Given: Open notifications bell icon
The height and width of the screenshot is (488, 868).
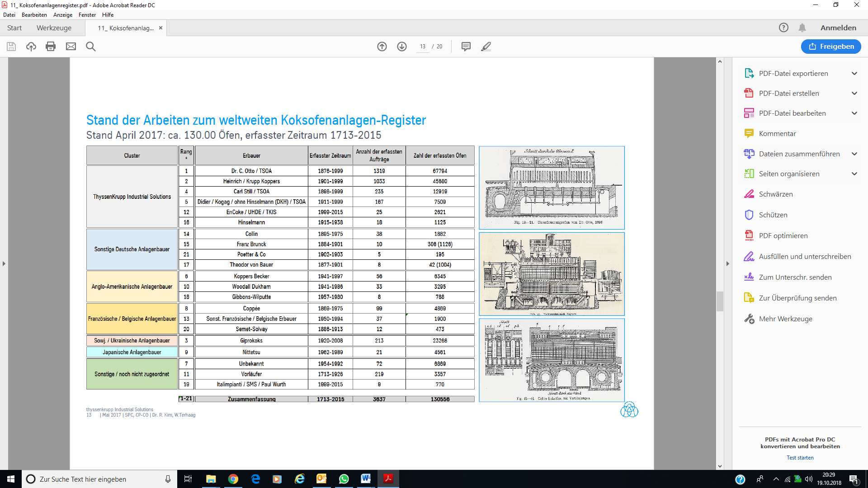Looking at the screenshot, I should click(x=802, y=28).
